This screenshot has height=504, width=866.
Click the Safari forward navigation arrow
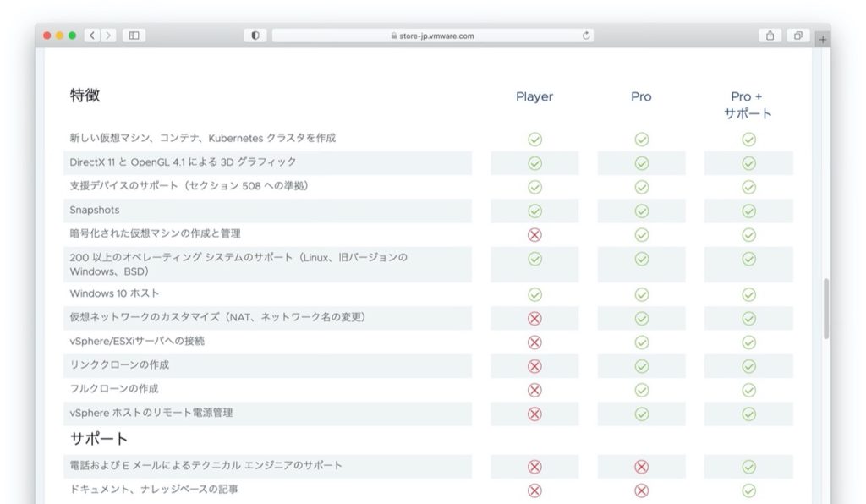coord(107,36)
